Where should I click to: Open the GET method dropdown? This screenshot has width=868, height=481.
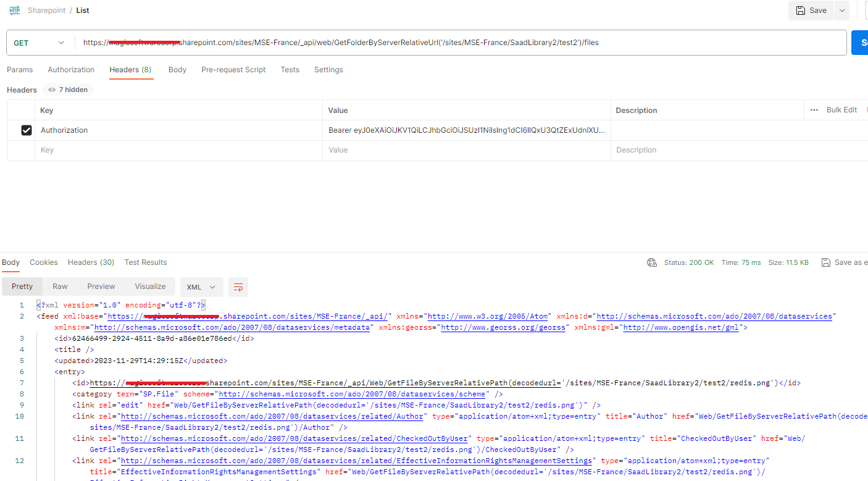40,43
